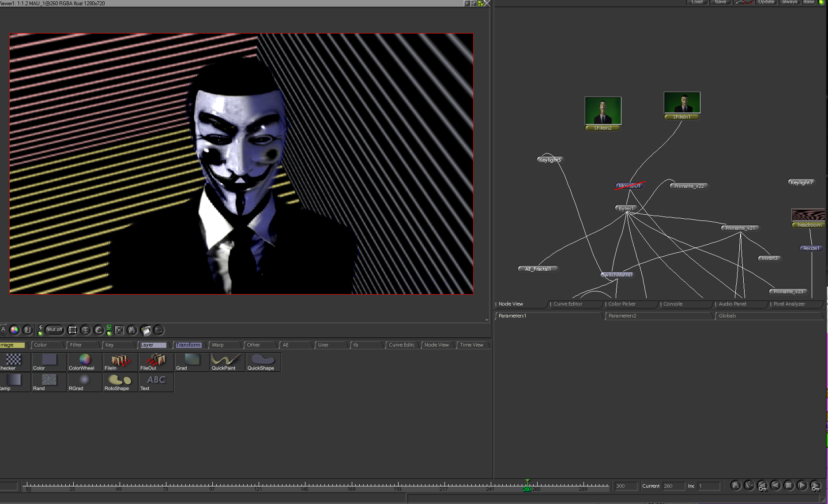Insert a QuickShape node

263,362
